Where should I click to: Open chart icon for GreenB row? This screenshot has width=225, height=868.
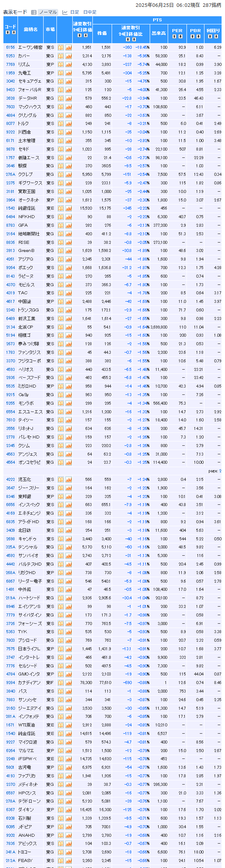(68, 251)
